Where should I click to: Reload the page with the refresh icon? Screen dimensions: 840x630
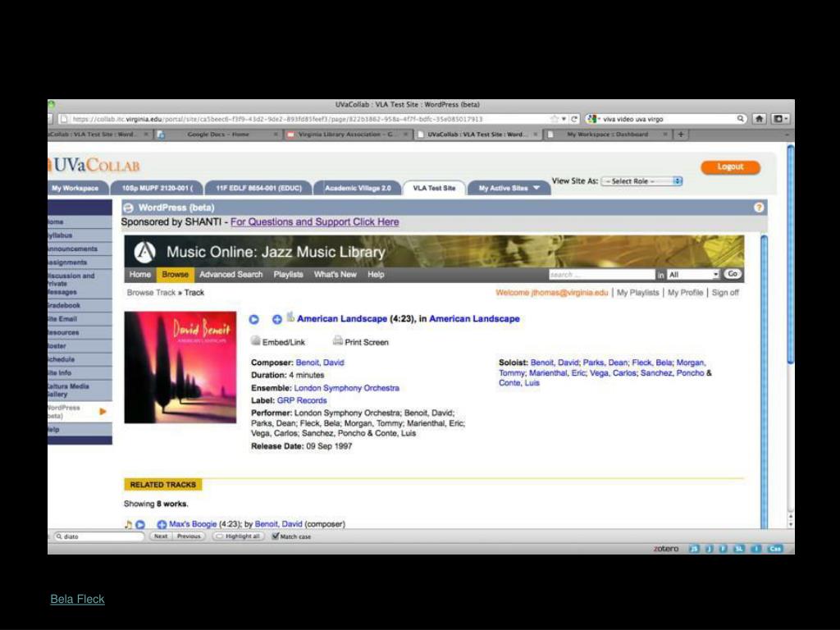click(x=574, y=119)
